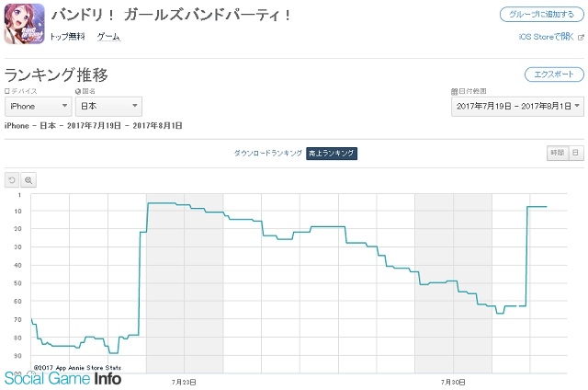
Task: Toggle chart view to 日 (daily)
Action: (x=576, y=153)
